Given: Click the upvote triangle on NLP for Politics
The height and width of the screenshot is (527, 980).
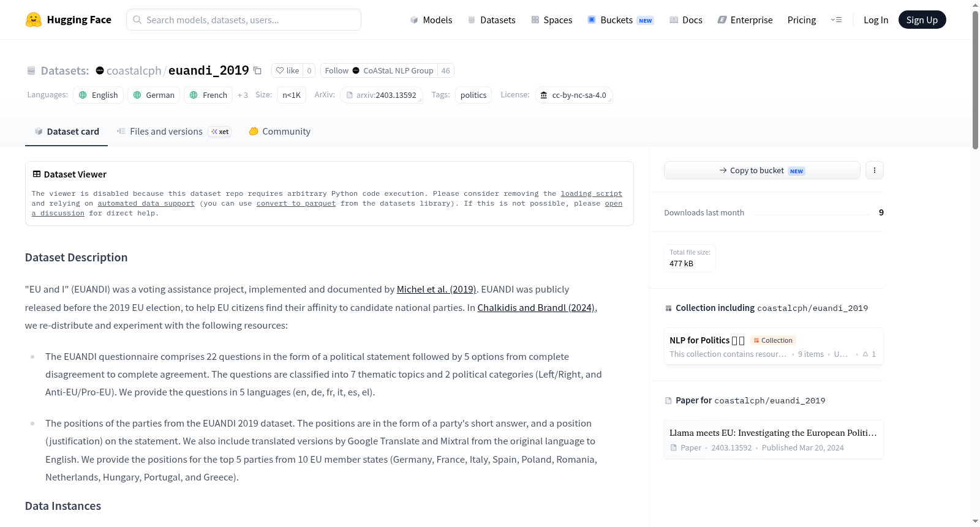Looking at the screenshot, I should [865, 354].
